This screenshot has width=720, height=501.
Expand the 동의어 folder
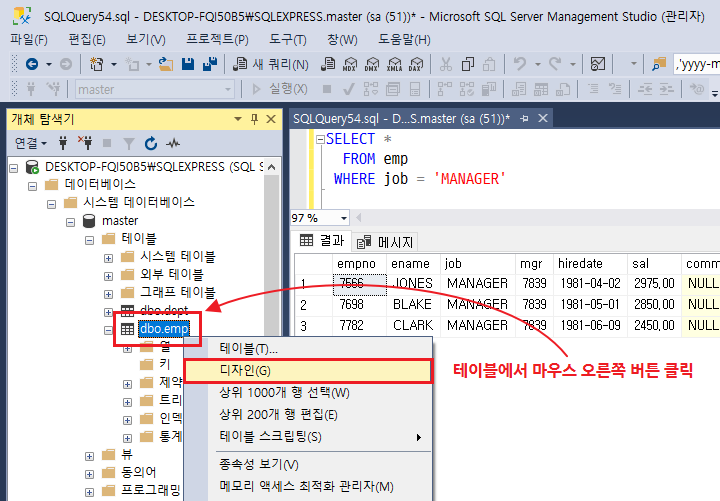point(90,474)
